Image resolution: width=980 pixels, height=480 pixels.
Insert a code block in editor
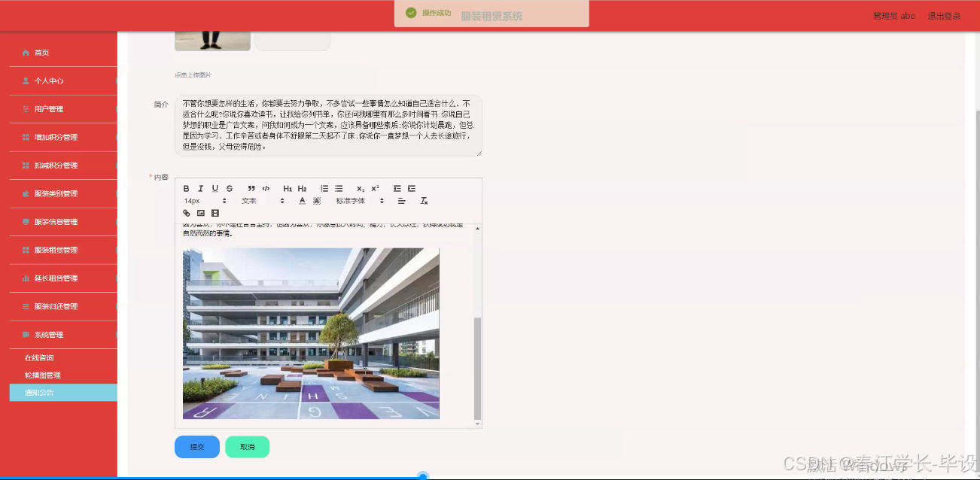tap(266, 189)
